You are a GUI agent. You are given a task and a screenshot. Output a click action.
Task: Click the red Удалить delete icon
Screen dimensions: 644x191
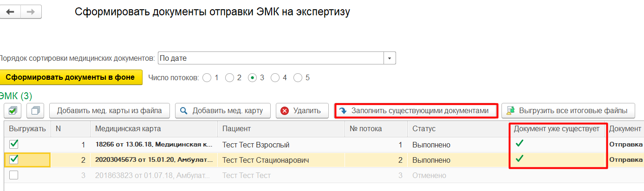(285, 110)
